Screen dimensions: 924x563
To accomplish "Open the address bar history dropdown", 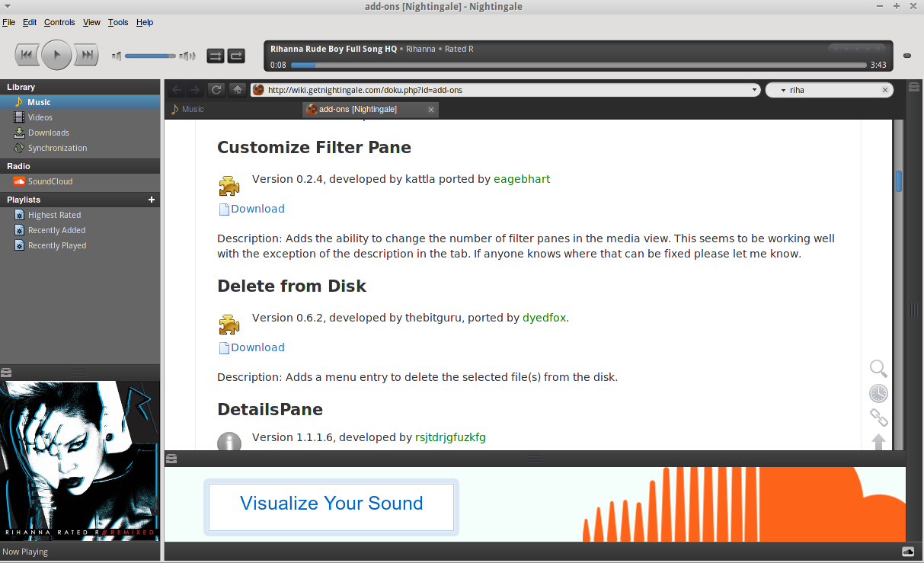I will pyautogui.click(x=755, y=90).
